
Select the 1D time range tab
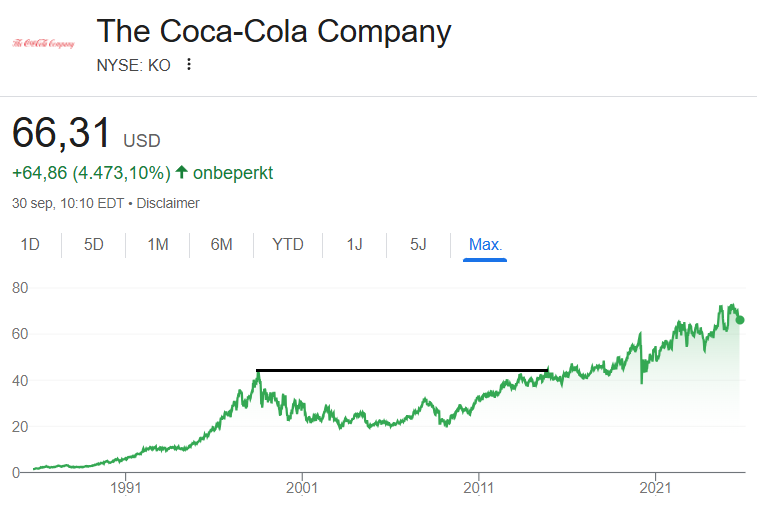pyautogui.click(x=31, y=245)
